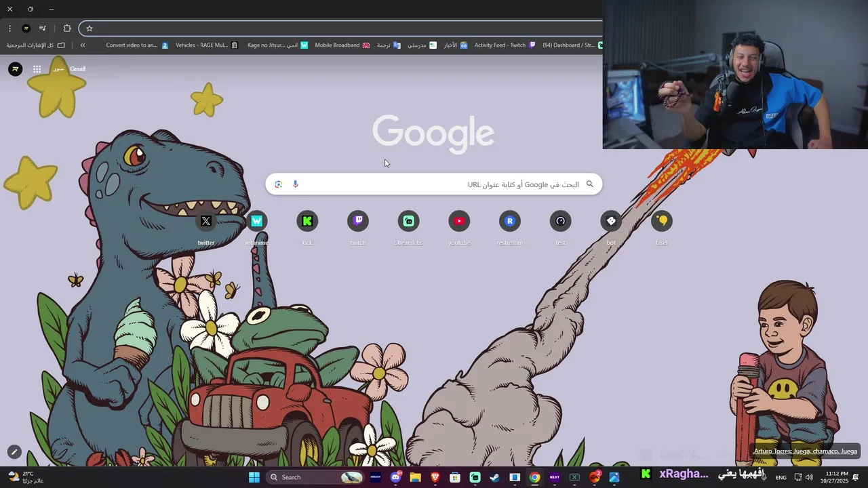Open the Kage no Jitsur... bookmark
Screen dimensions: 868x488
(278, 45)
